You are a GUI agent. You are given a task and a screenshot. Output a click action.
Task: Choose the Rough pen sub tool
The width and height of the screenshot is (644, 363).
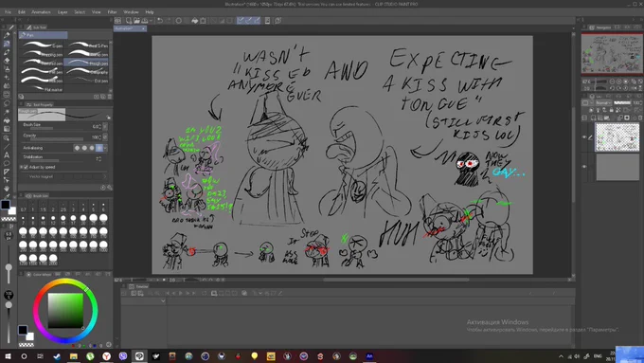tap(87, 63)
